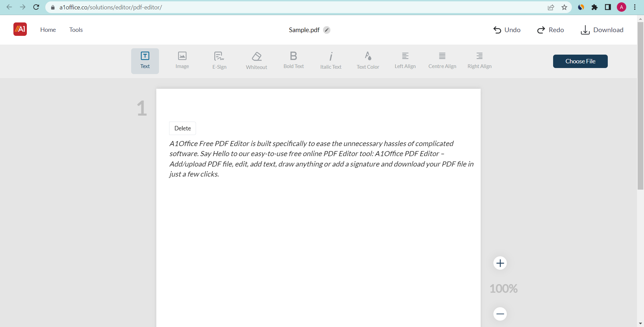Select the Text tool
Screen dimensions: 644x327
tap(145, 61)
